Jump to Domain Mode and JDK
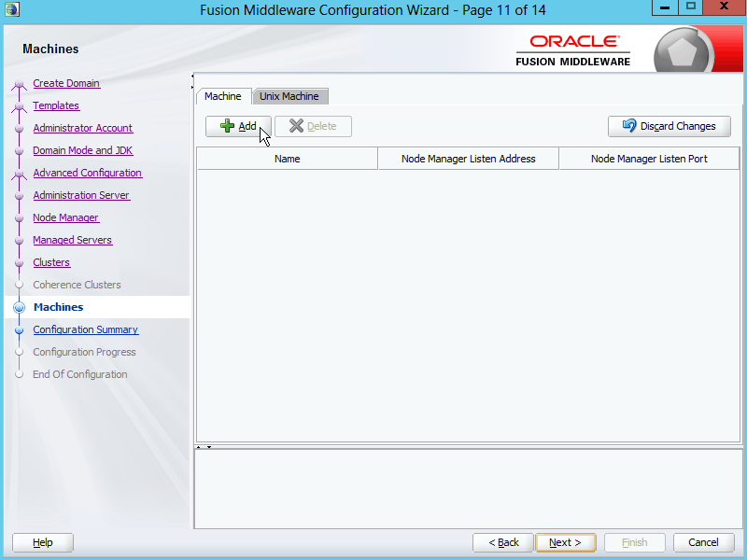Screen dimensions: 747x560 click(x=82, y=150)
